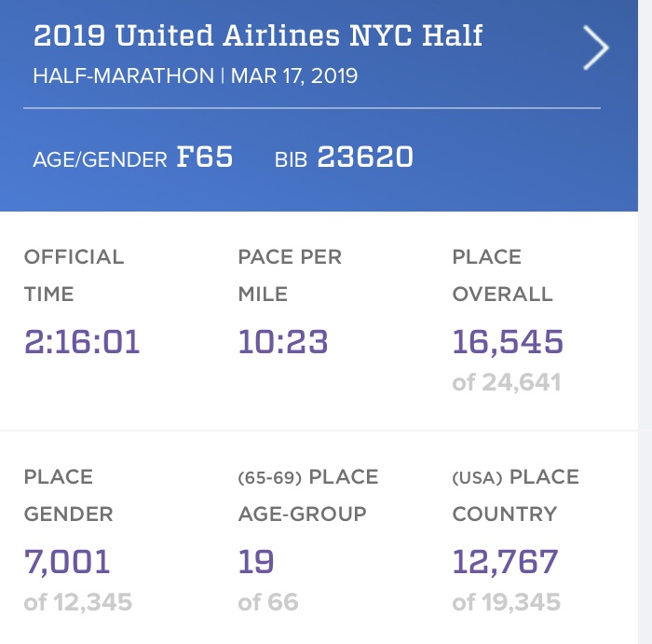Screen dimensions: 652x644
Task: Select the 'of 66' age-group total
Action: [268, 602]
